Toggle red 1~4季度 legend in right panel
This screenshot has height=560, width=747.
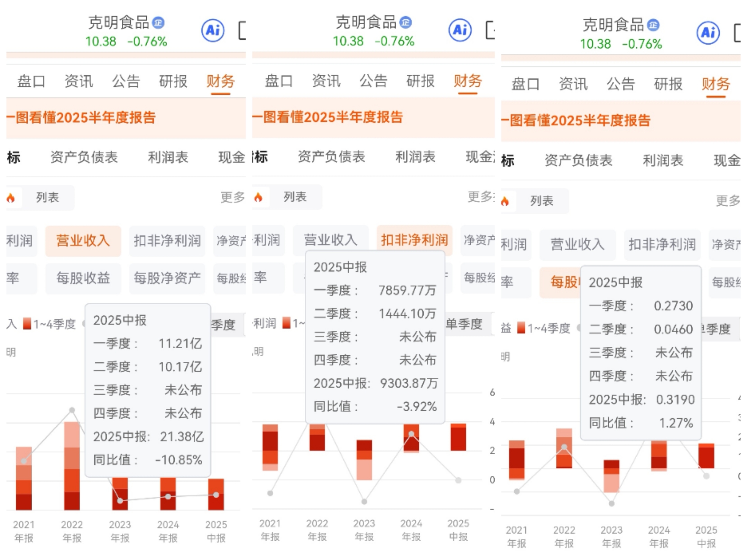click(544, 328)
